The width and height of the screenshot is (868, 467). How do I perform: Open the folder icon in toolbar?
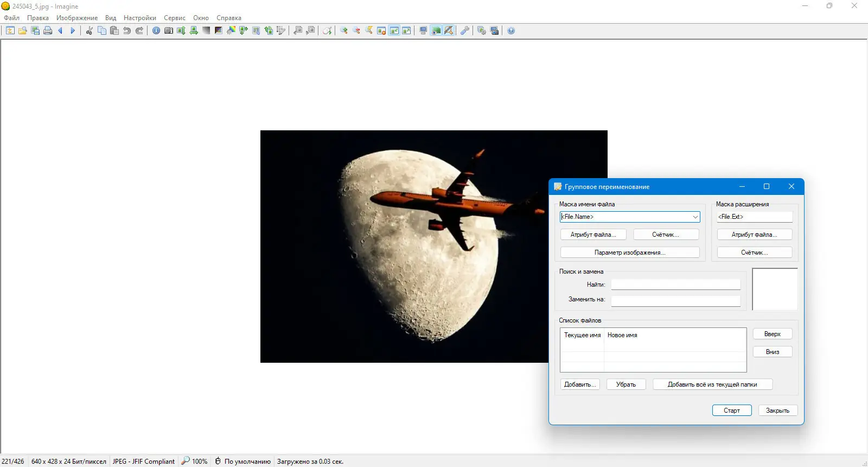[23, 31]
